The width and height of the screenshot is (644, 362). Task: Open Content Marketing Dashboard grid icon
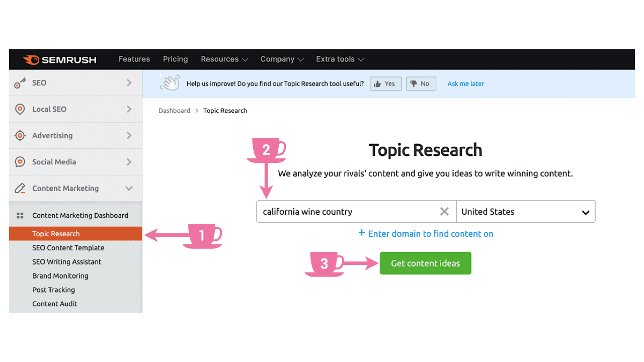coord(19,215)
